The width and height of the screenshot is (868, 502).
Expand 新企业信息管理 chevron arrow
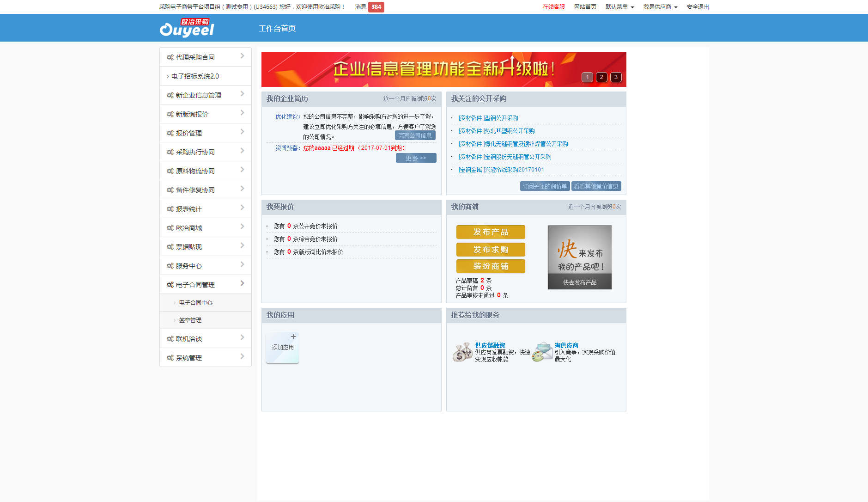pyautogui.click(x=242, y=94)
